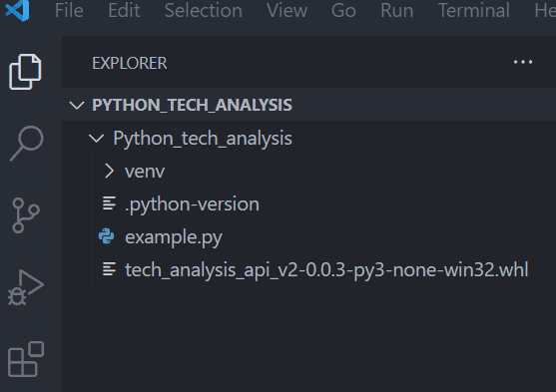This screenshot has height=392, width=556.
Task: Open the View menu
Action: click(x=286, y=10)
